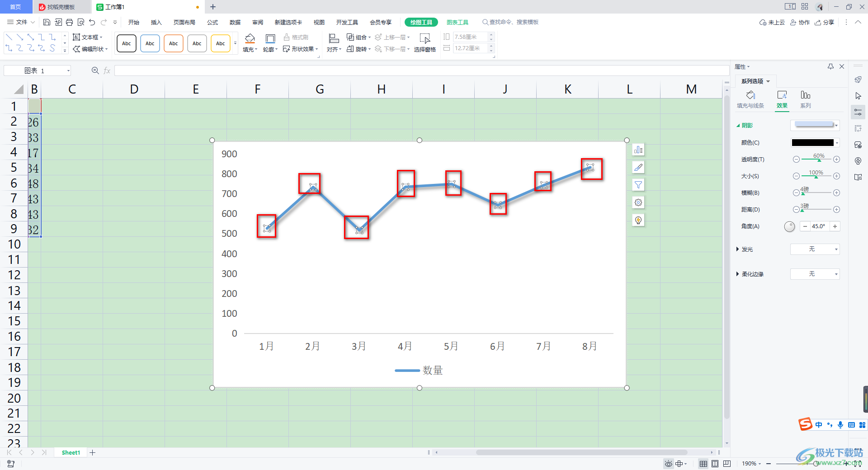Open the Soft Edges (柔化边缘) dropdown
The image size is (868, 470).
[x=815, y=274]
